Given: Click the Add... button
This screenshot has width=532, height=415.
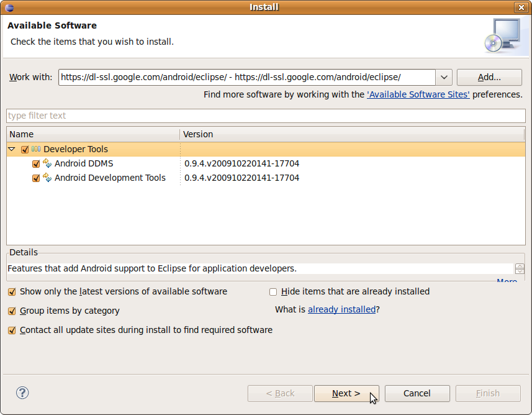Looking at the screenshot, I should (489, 77).
